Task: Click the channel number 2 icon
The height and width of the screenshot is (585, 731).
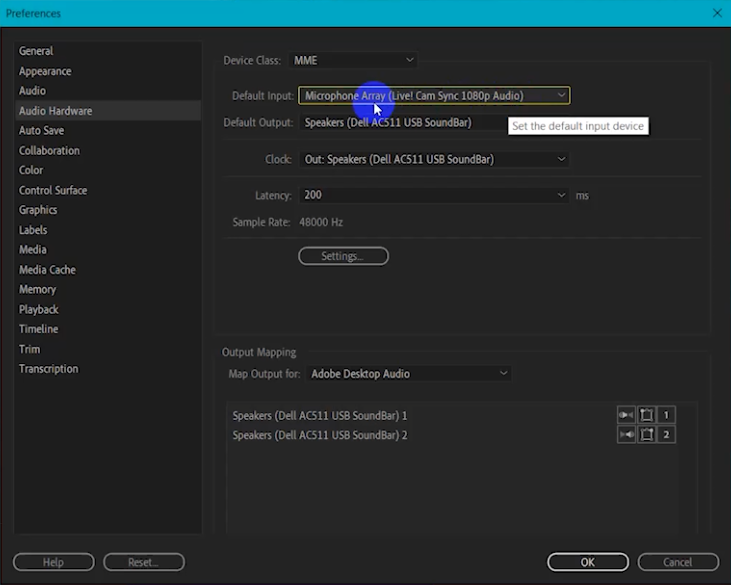Action: (x=666, y=435)
